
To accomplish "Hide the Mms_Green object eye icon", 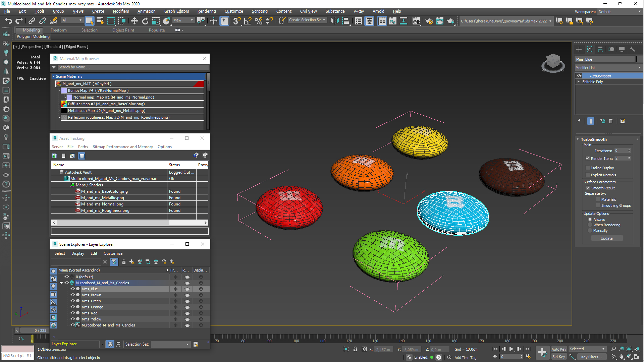I will [72, 301].
